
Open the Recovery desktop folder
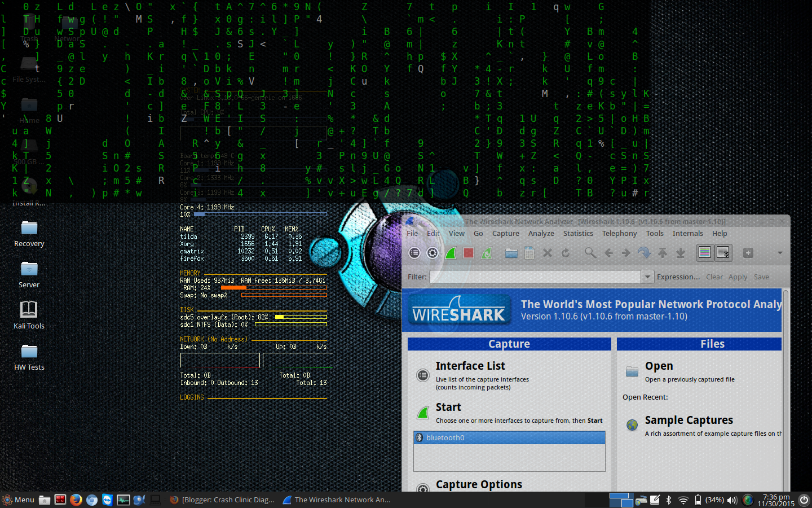coord(29,234)
